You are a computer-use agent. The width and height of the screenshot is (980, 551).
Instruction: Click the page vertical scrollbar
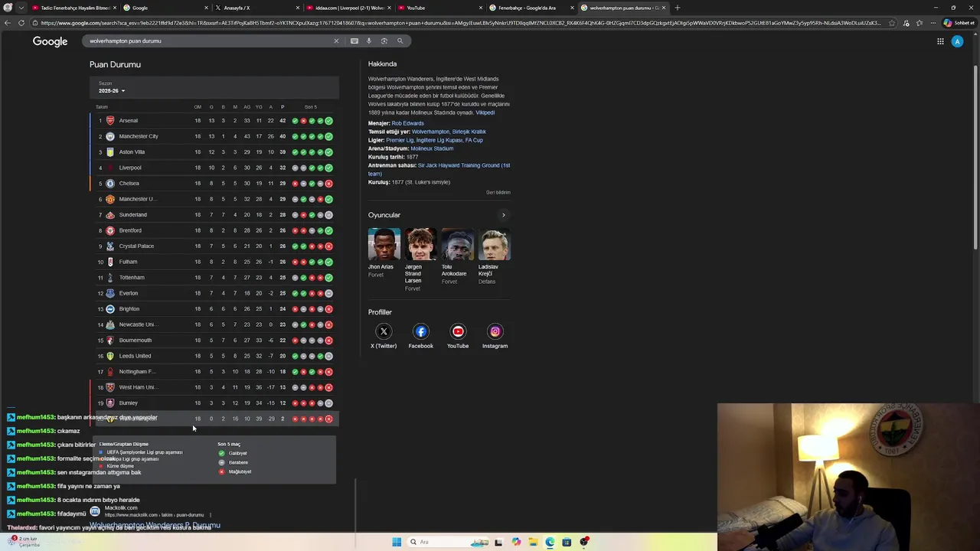(976, 157)
